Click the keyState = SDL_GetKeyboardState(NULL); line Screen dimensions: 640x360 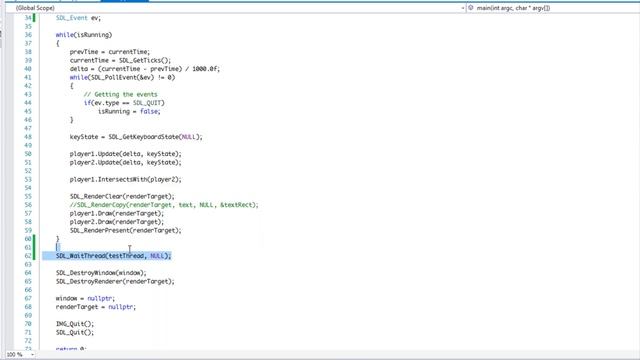(x=136, y=137)
